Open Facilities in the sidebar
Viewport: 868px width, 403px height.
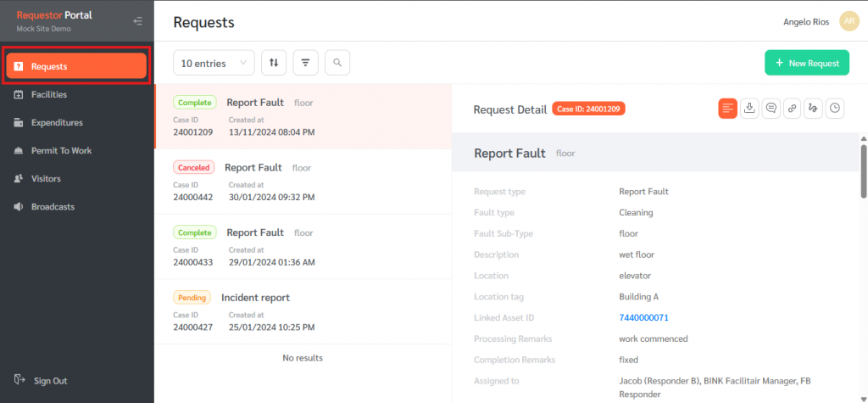(x=49, y=94)
